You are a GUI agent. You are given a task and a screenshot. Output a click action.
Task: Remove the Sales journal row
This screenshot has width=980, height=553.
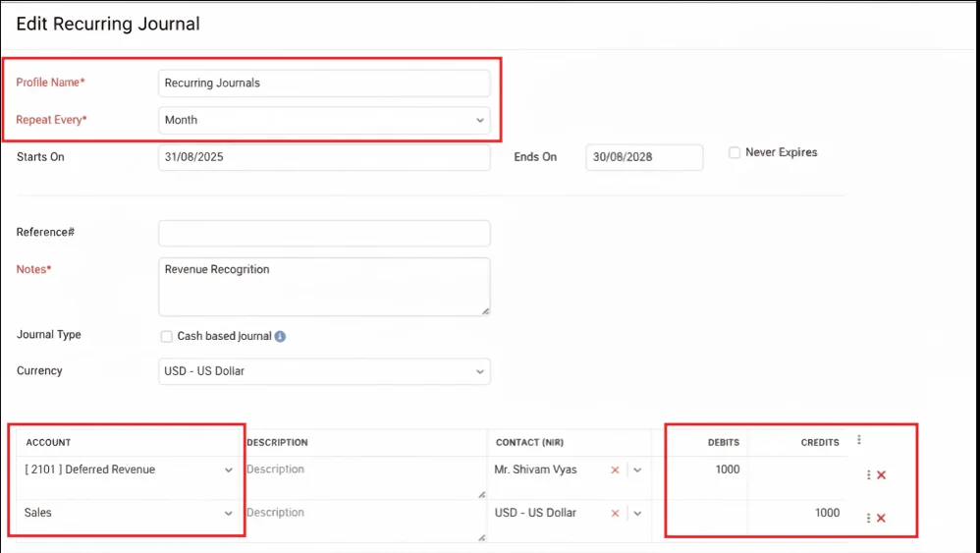881,518
